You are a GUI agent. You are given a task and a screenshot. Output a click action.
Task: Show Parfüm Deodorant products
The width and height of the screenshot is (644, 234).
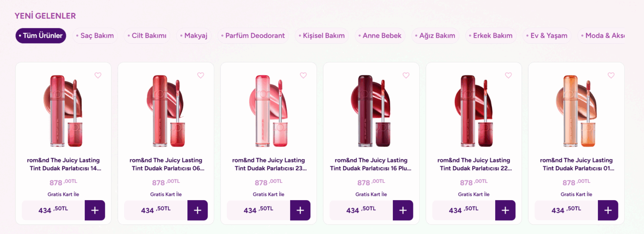pos(253,36)
